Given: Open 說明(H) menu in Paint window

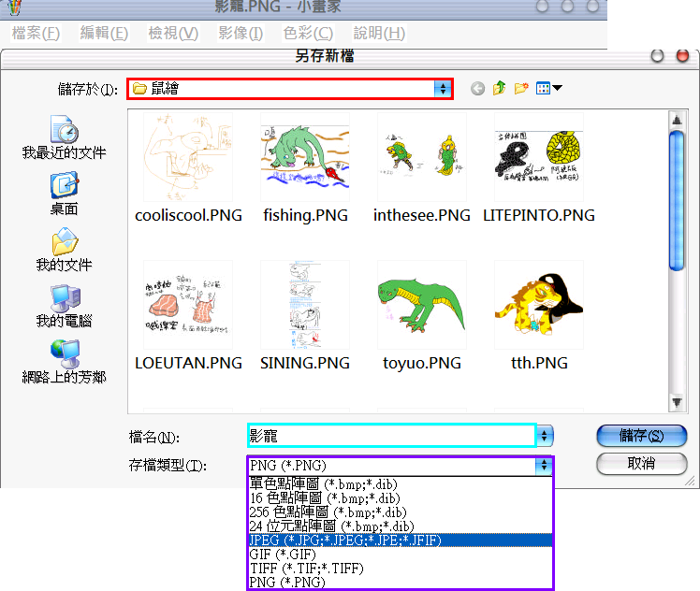Looking at the screenshot, I should click(379, 33).
